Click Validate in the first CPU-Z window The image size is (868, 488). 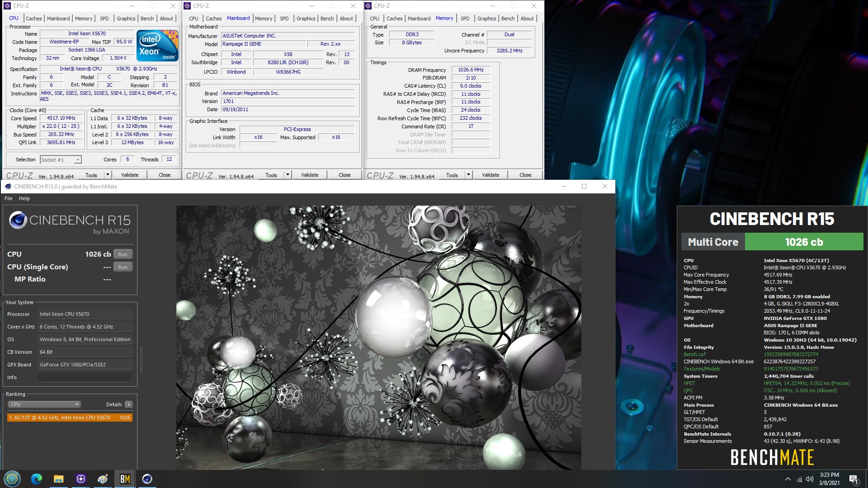[130, 175]
